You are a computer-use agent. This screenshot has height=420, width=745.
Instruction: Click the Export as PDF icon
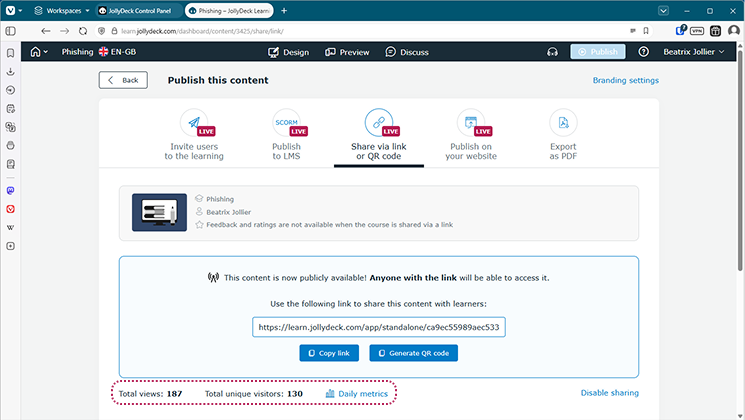click(563, 124)
